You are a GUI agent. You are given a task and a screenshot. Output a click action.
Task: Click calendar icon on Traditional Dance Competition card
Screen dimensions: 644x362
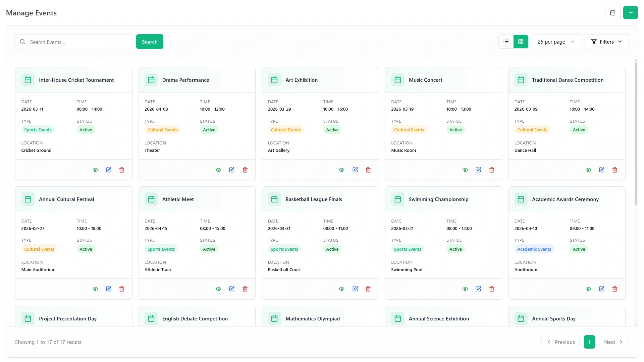pyautogui.click(x=521, y=80)
